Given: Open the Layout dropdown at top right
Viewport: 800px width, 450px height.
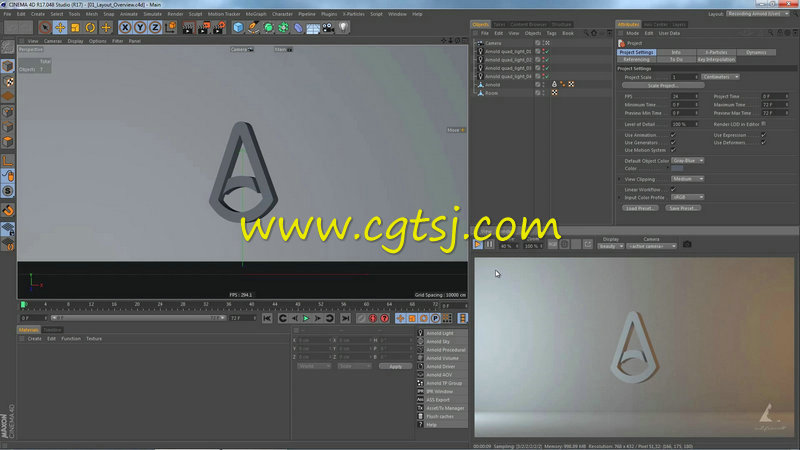Looking at the screenshot, I should tap(757, 14).
